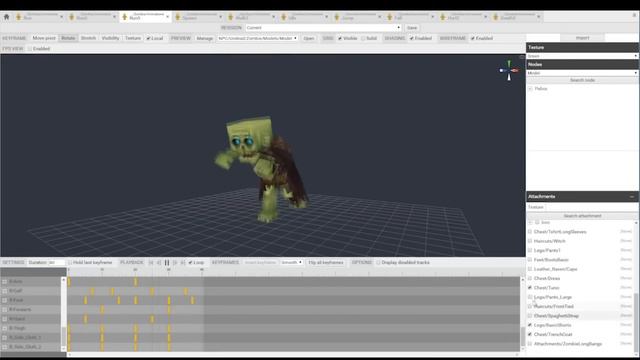Step back one frame
Image resolution: width=640 pixels, height=360 pixels.
(x=159, y=262)
